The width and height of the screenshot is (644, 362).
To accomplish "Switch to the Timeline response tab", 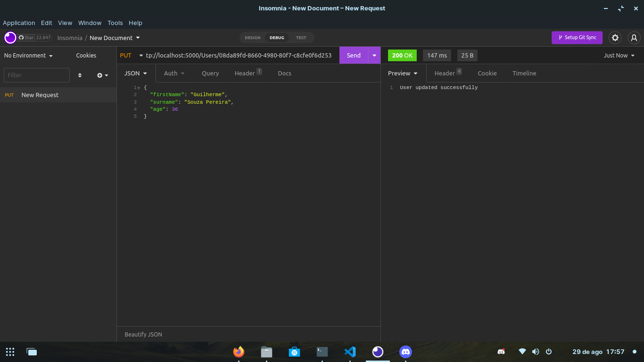I will pos(524,73).
